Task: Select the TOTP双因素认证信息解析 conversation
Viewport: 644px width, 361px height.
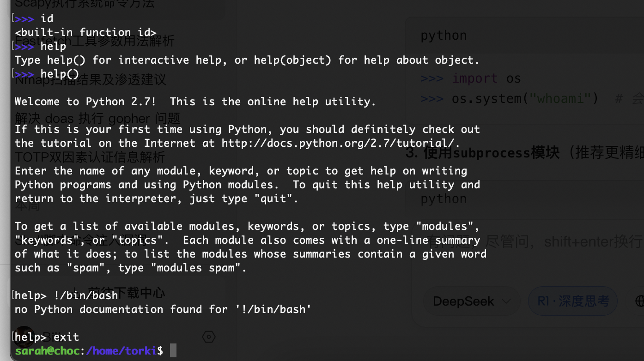Action: pyautogui.click(x=90, y=157)
